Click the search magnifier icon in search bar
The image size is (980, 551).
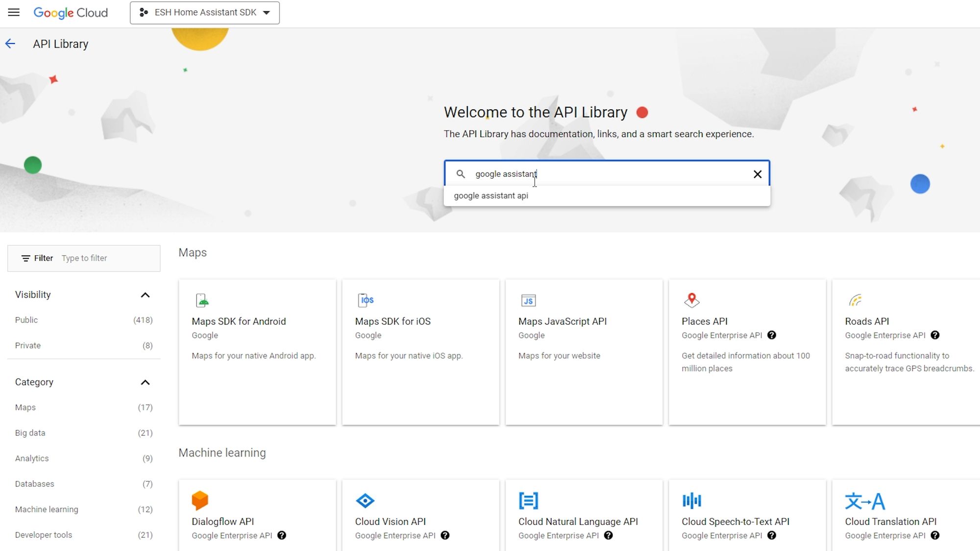[461, 174]
